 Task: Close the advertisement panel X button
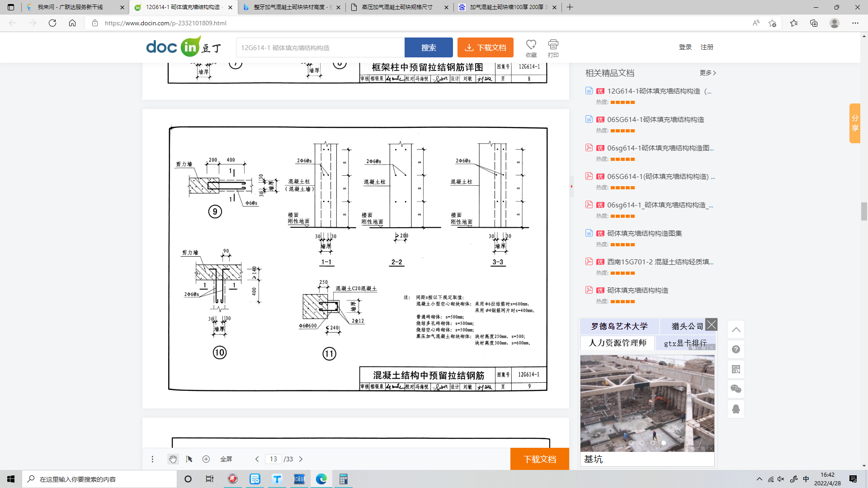pos(711,324)
